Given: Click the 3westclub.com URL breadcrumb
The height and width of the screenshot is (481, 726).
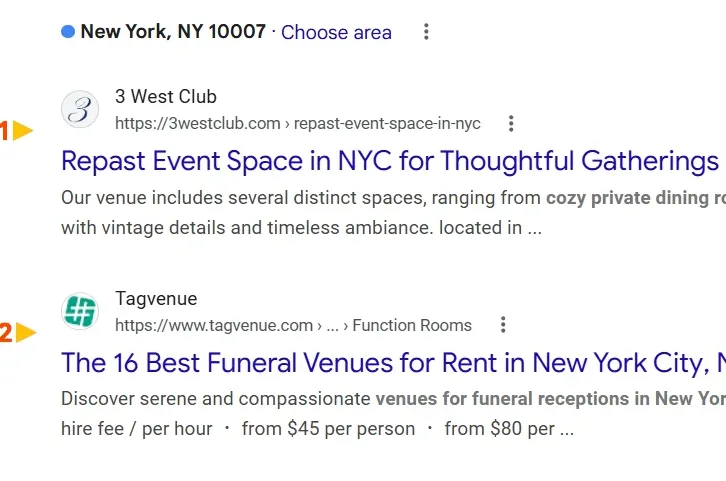Looking at the screenshot, I should click(298, 124).
